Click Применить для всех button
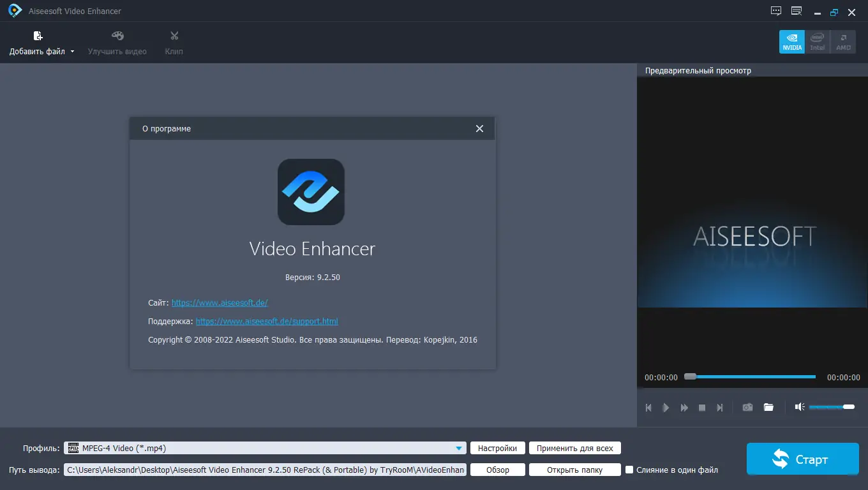 click(x=574, y=448)
